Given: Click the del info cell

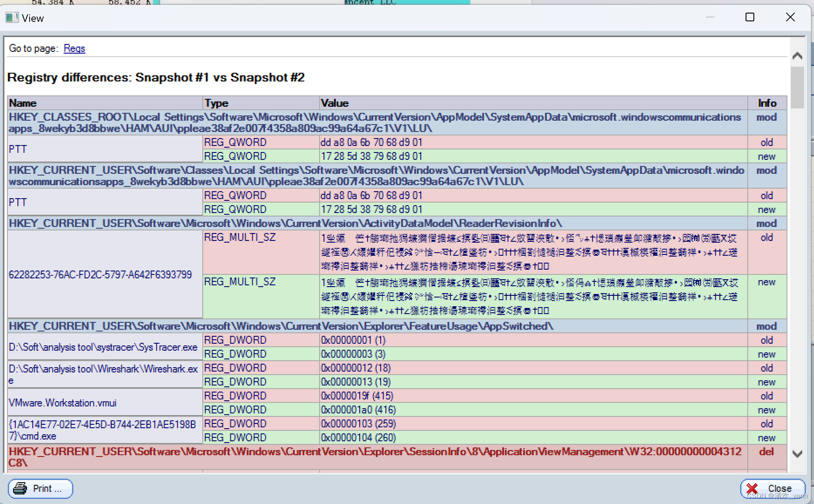Looking at the screenshot, I should click(767, 457).
